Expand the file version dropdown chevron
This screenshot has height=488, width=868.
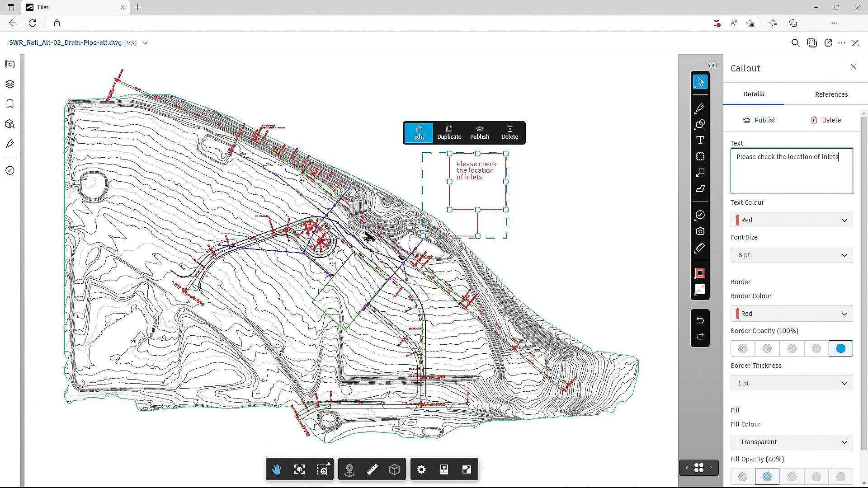145,43
